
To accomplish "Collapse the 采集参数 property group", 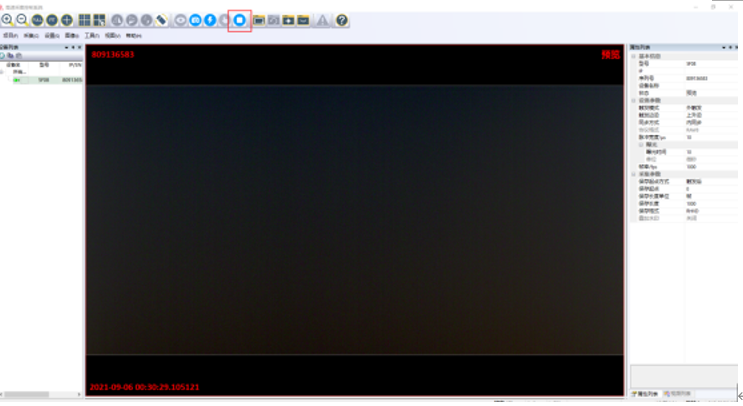I will [634, 174].
